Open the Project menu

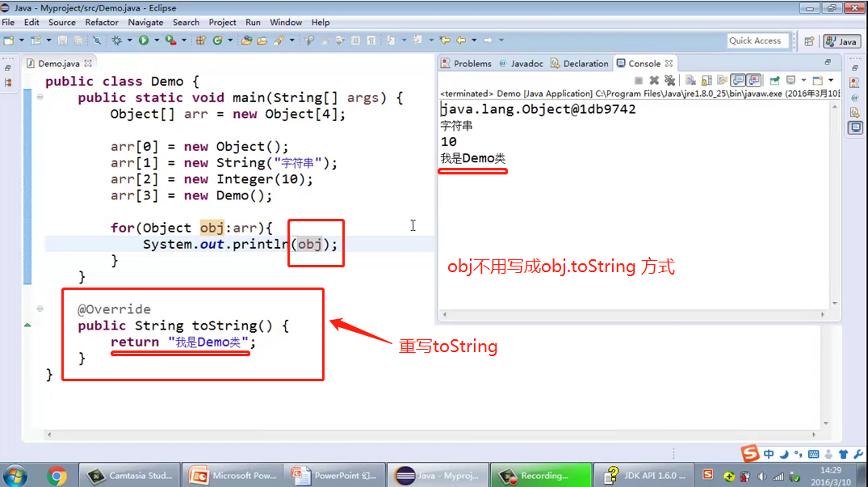click(x=222, y=22)
